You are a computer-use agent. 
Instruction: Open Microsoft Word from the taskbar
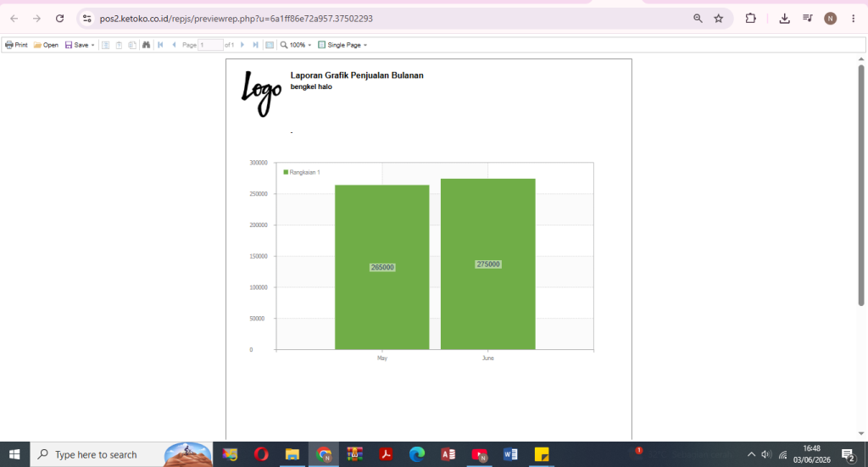point(510,454)
